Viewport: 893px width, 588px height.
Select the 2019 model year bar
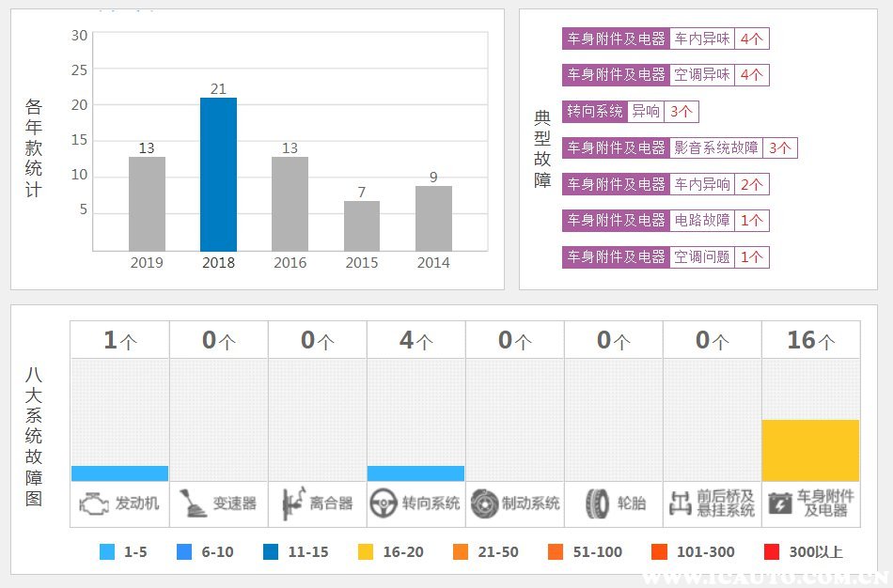(147, 203)
